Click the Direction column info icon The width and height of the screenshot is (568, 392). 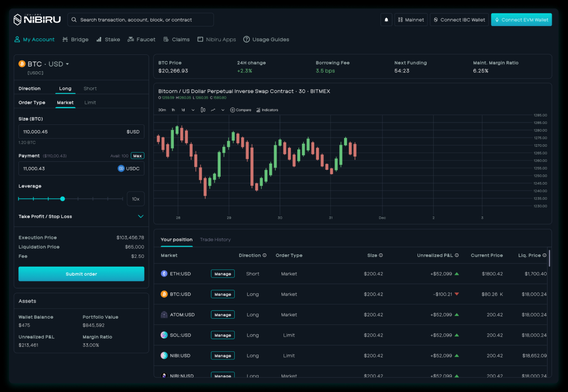(264, 255)
